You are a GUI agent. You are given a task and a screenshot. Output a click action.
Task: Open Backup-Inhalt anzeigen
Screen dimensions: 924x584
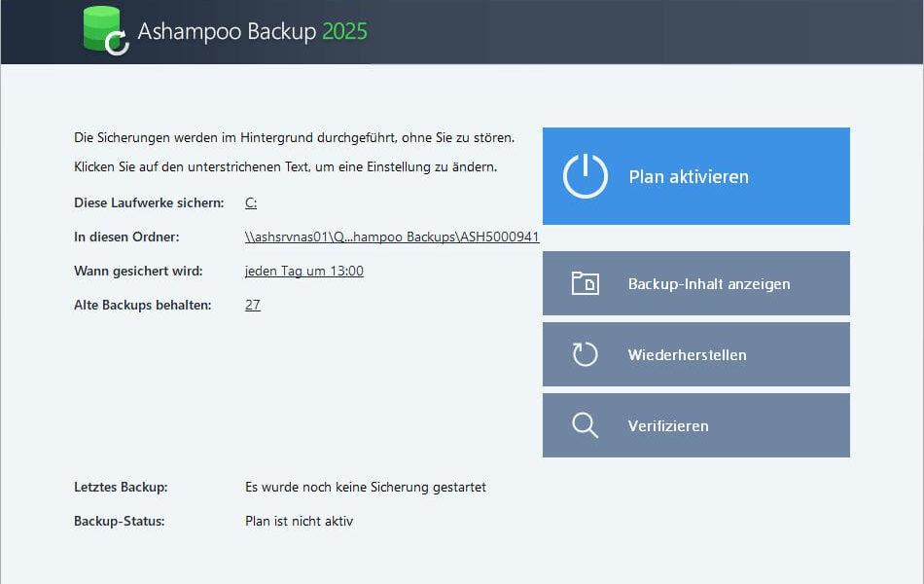(x=696, y=283)
